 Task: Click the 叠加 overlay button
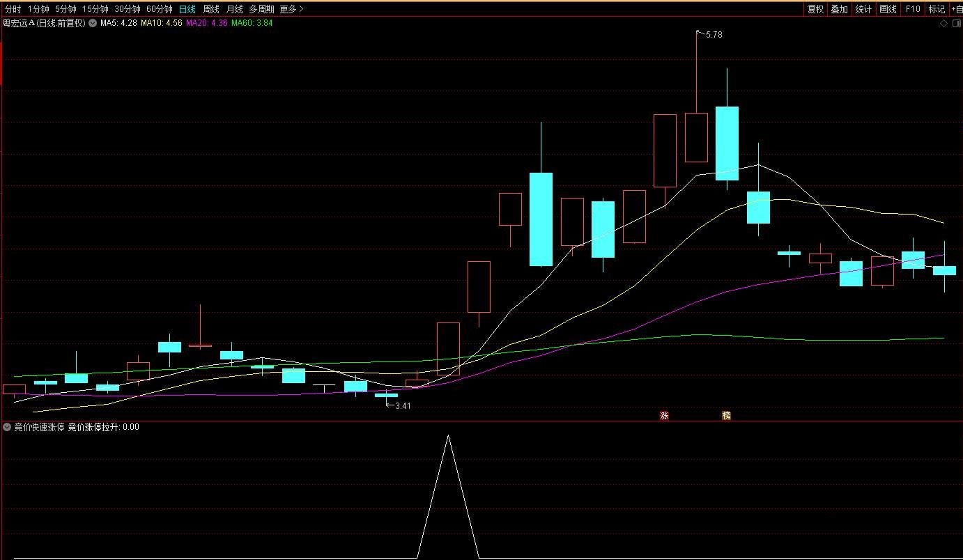(x=839, y=9)
